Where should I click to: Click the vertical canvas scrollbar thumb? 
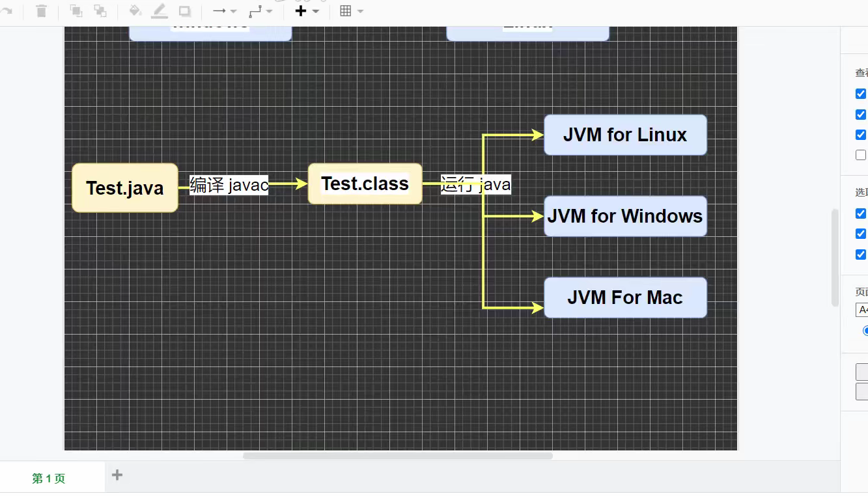(835, 257)
